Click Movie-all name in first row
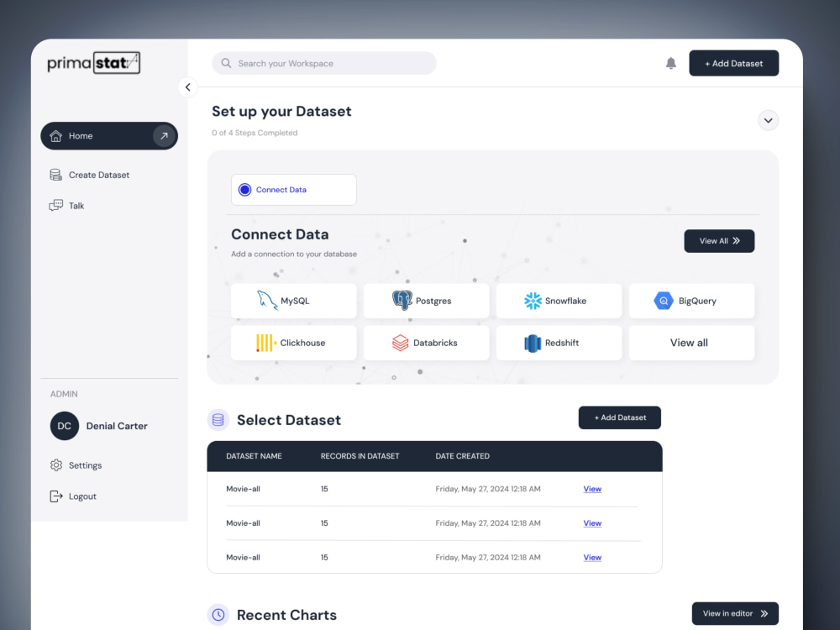The image size is (840, 630). click(244, 489)
